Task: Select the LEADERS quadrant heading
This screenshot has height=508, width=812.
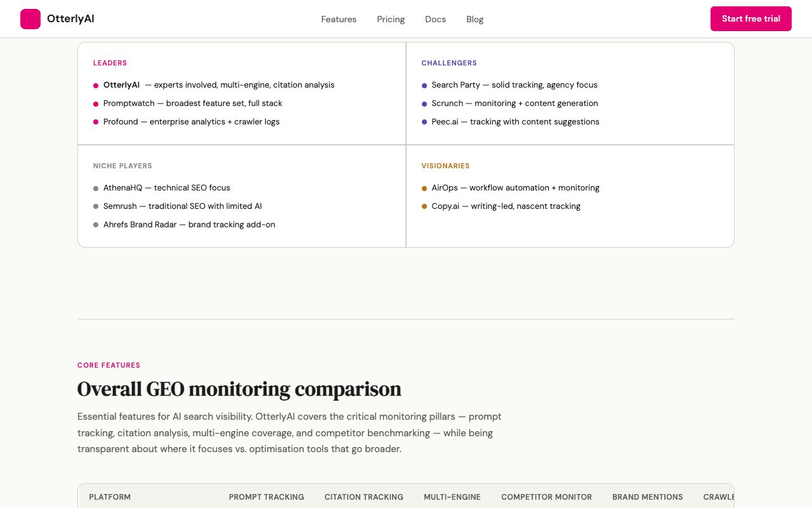Action: click(x=110, y=63)
